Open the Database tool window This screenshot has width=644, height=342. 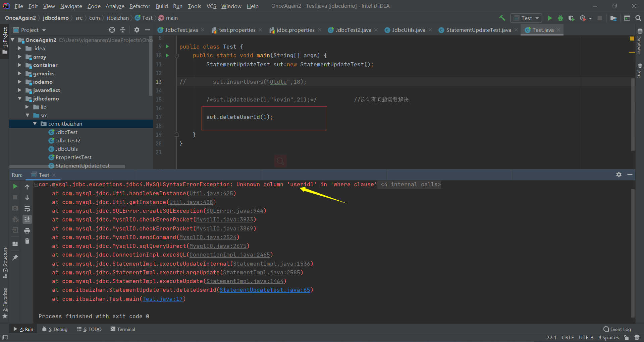pyautogui.click(x=640, y=42)
